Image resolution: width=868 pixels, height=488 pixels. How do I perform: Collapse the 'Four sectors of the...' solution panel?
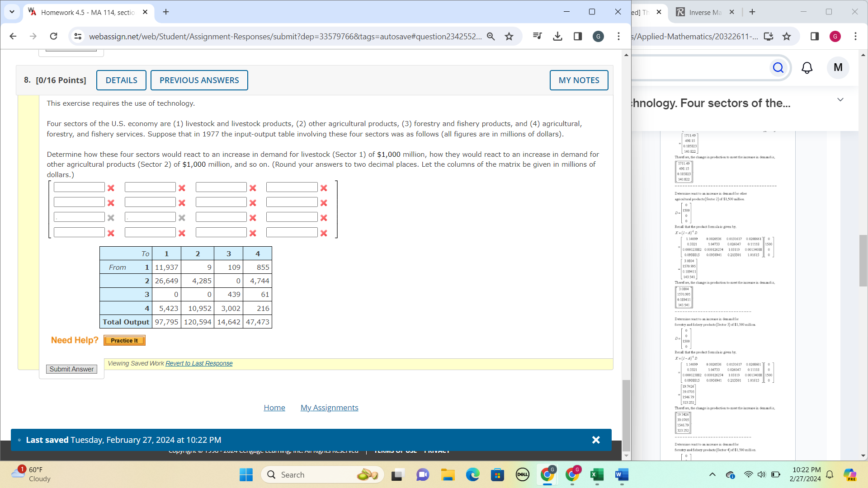(x=840, y=99)
